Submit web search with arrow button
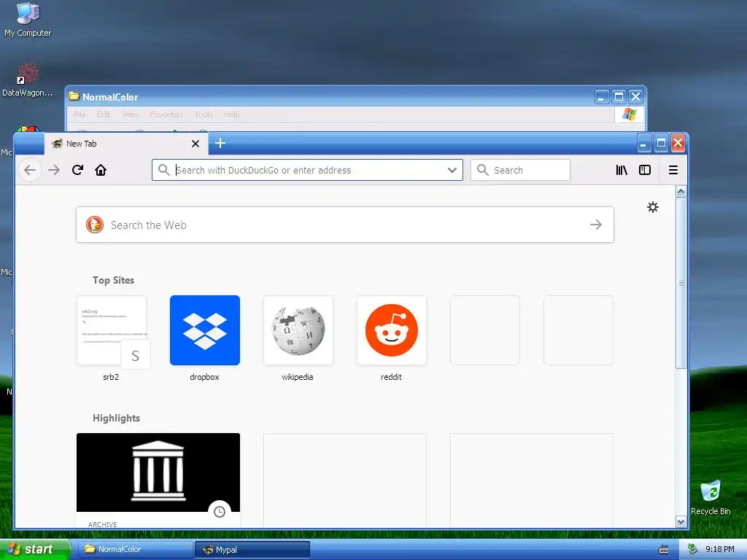 595,225
